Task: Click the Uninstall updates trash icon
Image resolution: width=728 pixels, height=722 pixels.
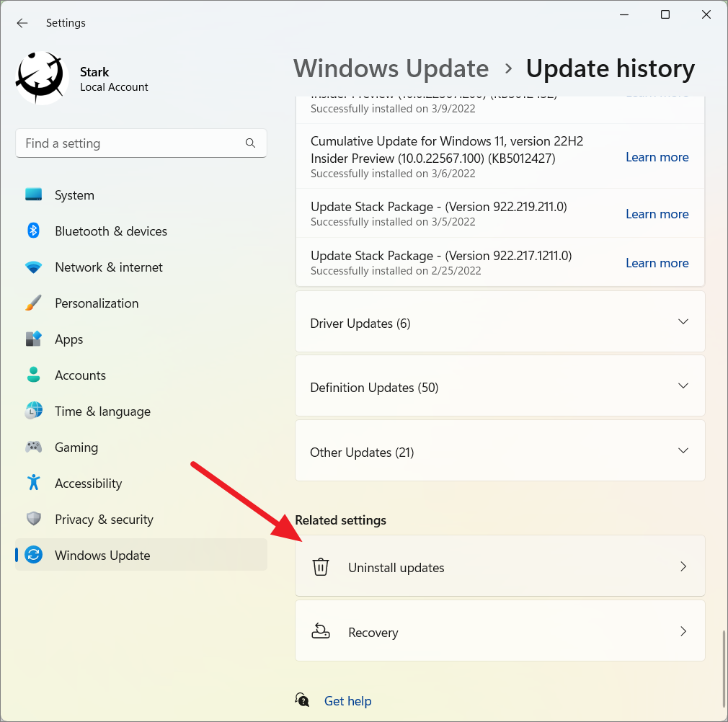Action: 320,566
